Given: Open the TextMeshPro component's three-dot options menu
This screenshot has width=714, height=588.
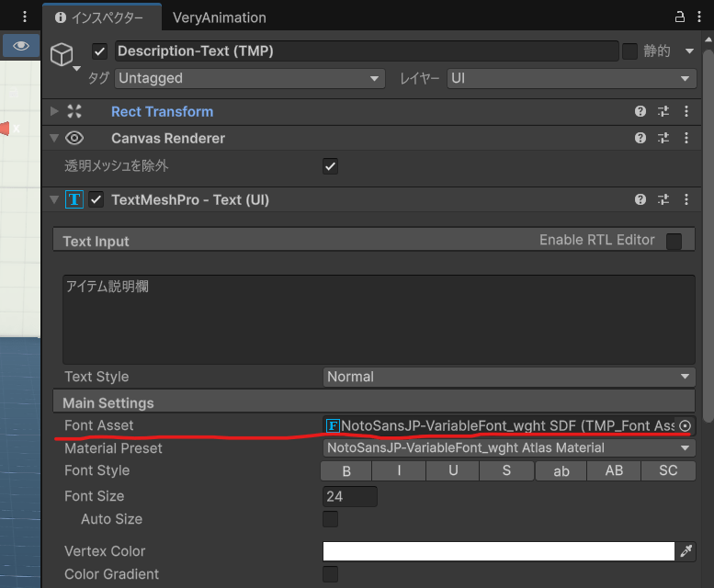Looking at the screenshot, I should pyautogui.click(x=686, y=199).
